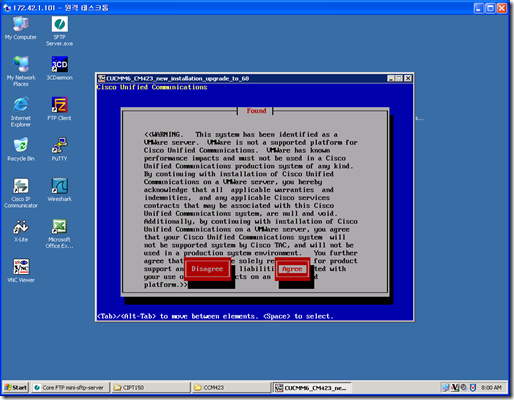The image size is (514, 400).
Task: Open the VNC Viewer shortcut
Action: [21, 271]
